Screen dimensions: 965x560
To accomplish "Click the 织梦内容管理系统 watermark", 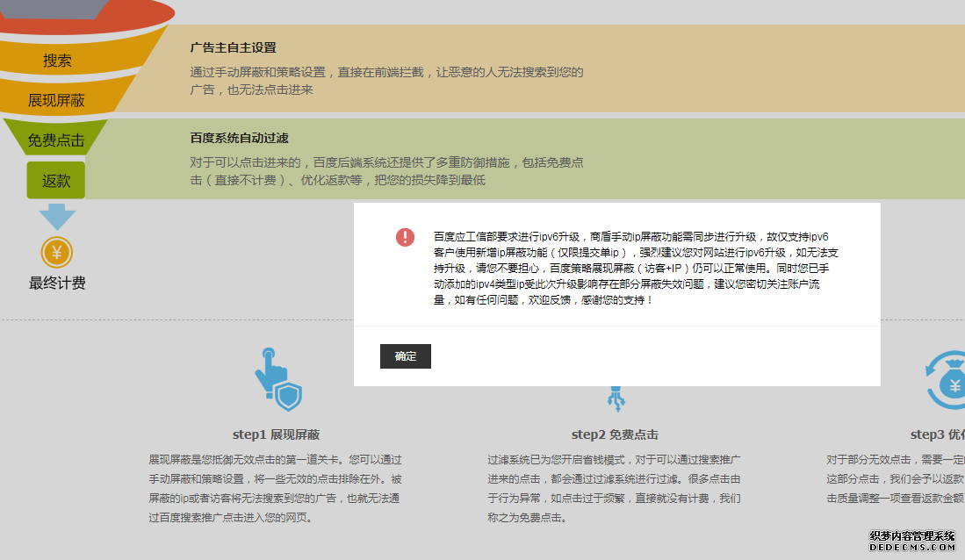I will 911,535.
